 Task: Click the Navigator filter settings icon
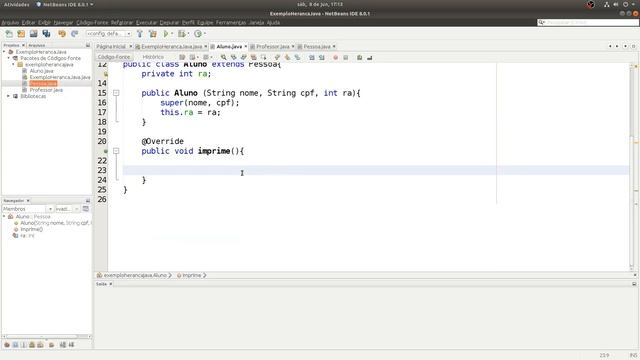point(86,209)
